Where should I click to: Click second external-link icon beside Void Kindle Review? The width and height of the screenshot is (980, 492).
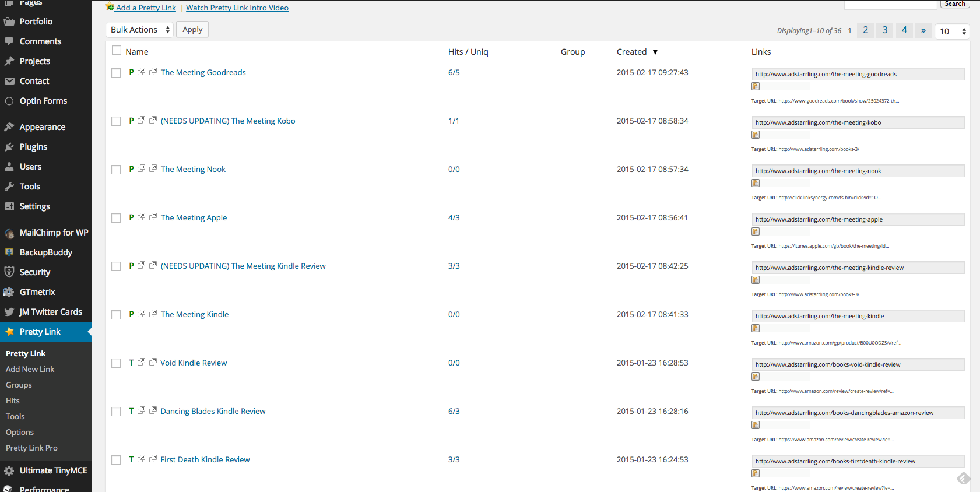pos(153,362)
